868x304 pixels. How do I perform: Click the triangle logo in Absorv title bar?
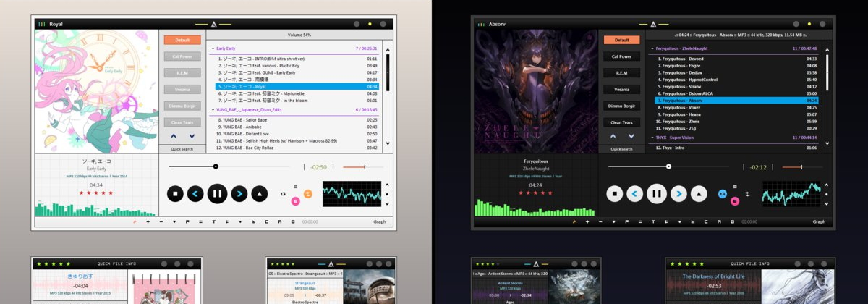(x=653, y=24)
